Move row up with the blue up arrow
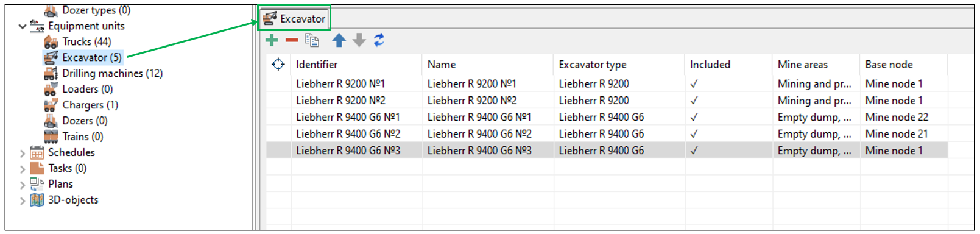 (339, 40)
